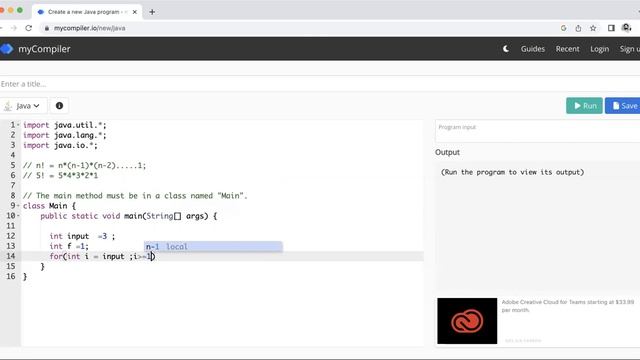This screenshot has height=360, width=640.
Task: Go to Login
Action: coord(599,49)
